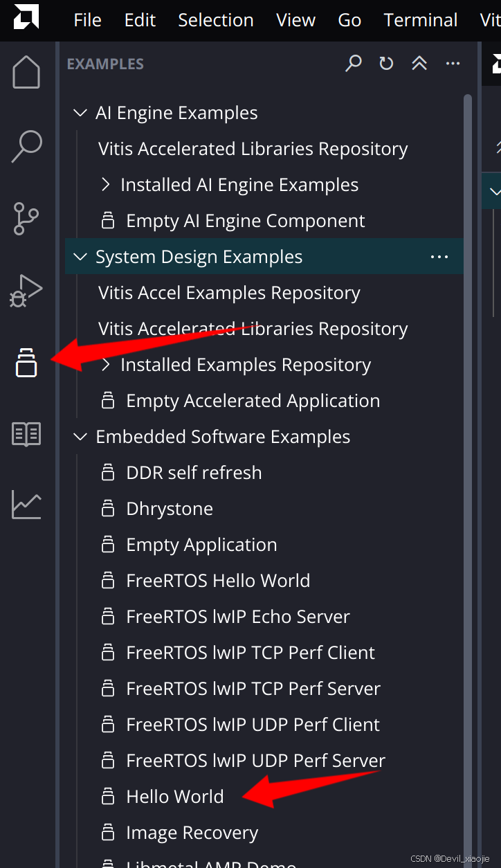
Task: Collapse all example groups with double-chevron icon
Action: pos(419,64)
